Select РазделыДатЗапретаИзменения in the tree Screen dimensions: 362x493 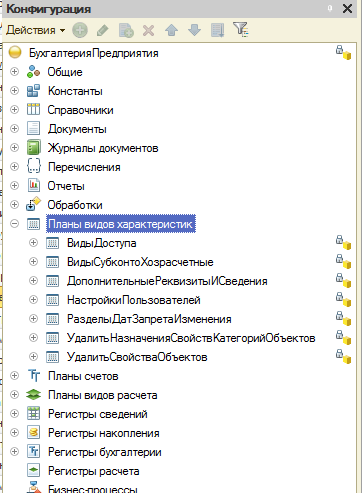pyautogui.click(x=149, y=319)
